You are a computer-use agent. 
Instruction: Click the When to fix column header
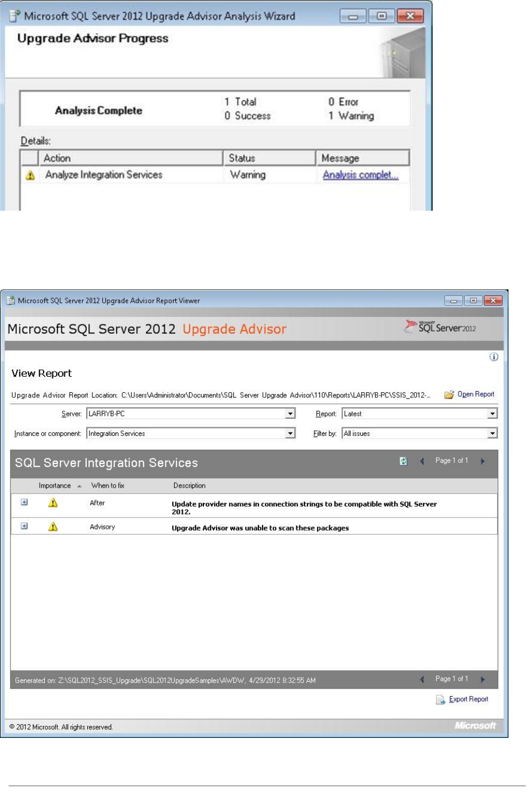click(107, 486)
